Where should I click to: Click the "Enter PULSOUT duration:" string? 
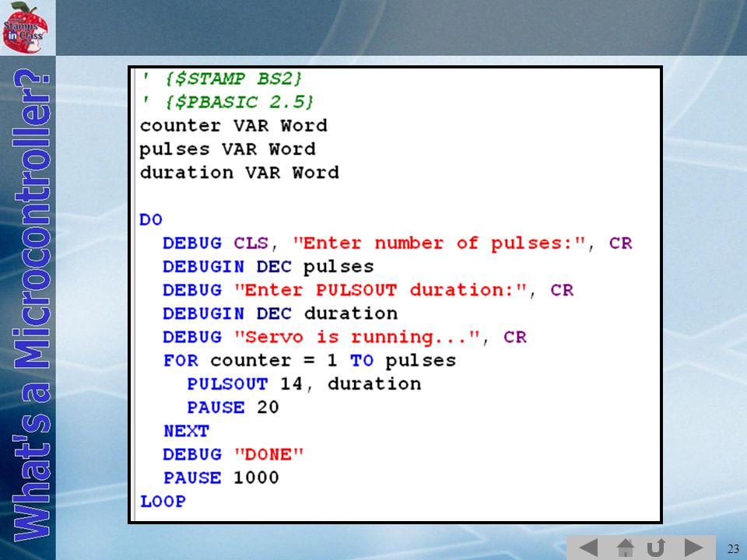click(x=381, y=290)
